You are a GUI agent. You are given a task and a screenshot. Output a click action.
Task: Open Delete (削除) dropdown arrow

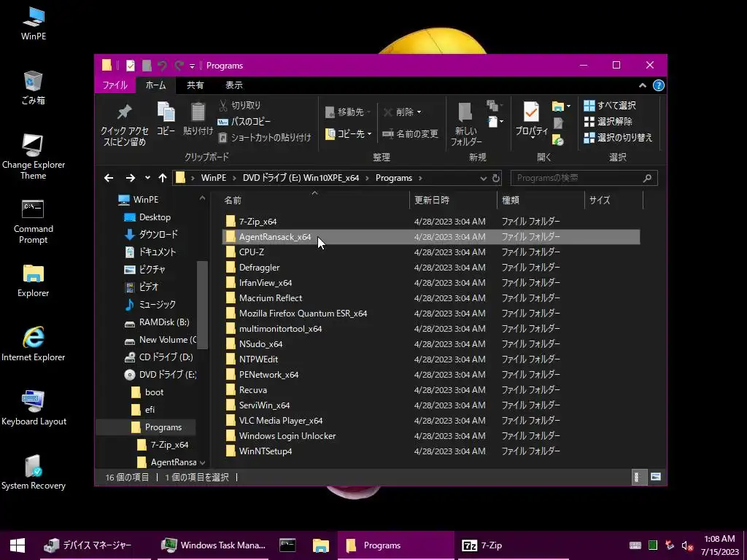pos(419,112)
